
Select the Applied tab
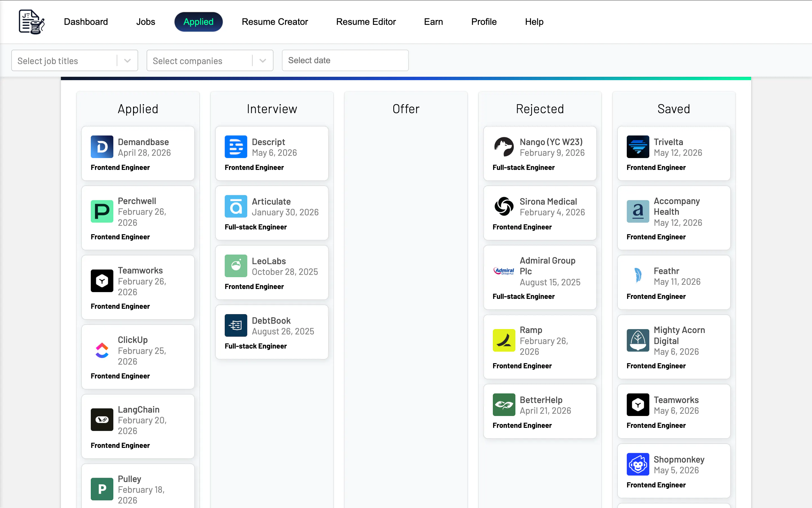coord(198,22)
